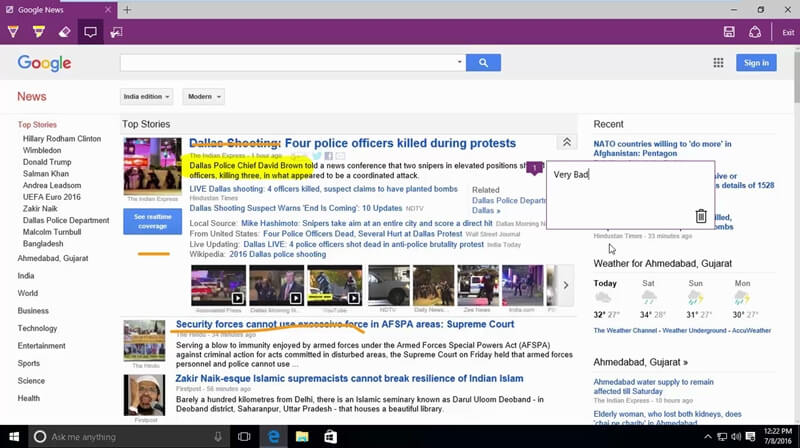Save the Web Note
This screenshot has width=800, height=448.
tap(729, 32)
